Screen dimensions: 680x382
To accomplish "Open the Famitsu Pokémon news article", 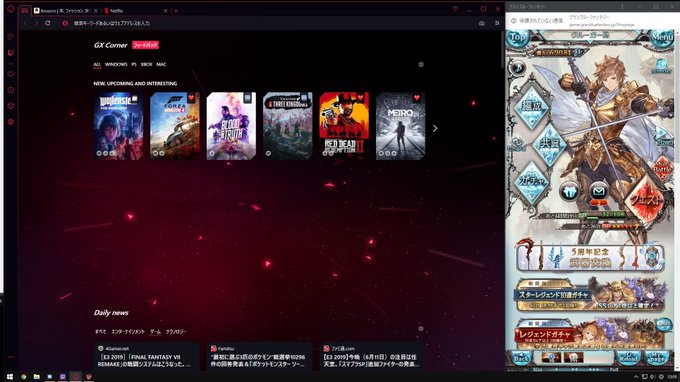I will coord(259,356).
